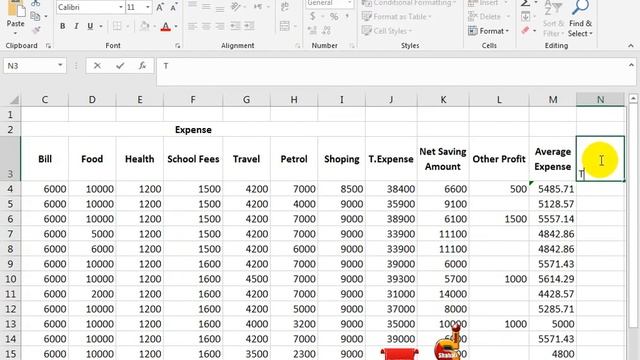The image size is (640, 360).
Task: Click the Copy icon in Clipboard group
Action: click(36, 16)
